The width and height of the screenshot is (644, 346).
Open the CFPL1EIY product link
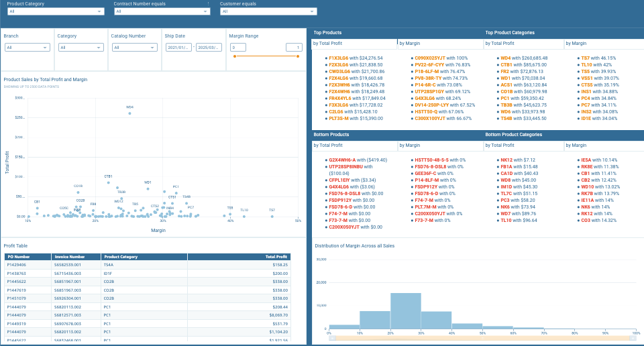point(339,180)
